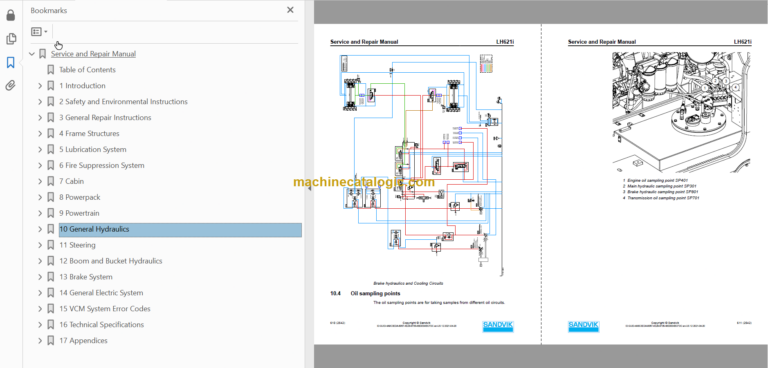Open the 8 Powerpack bookmark
The width and height of the screenshot is (768, 368).
click(79, 197)
